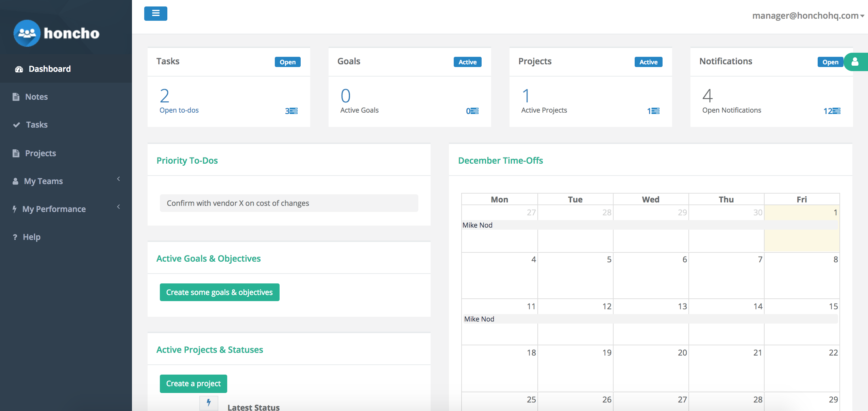Click the lightning bolt Latest Status icon
The image size is (868, 411).
(208, 403)
